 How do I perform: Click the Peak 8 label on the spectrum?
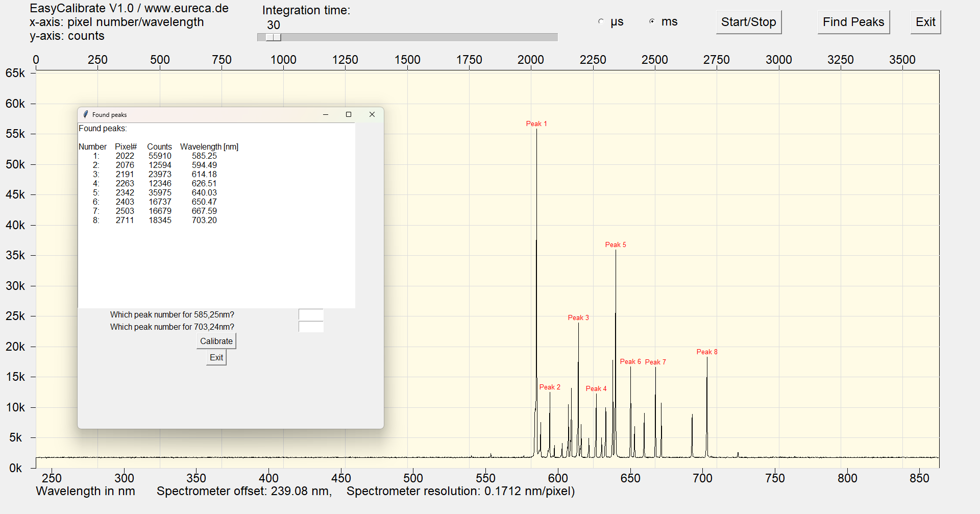pos(707,352)
